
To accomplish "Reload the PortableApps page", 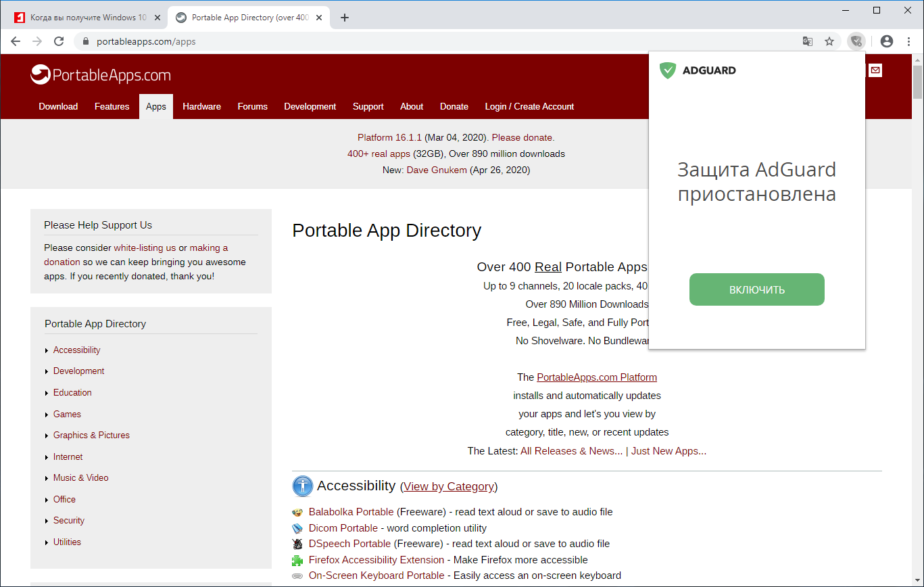I will pos(59,41).
